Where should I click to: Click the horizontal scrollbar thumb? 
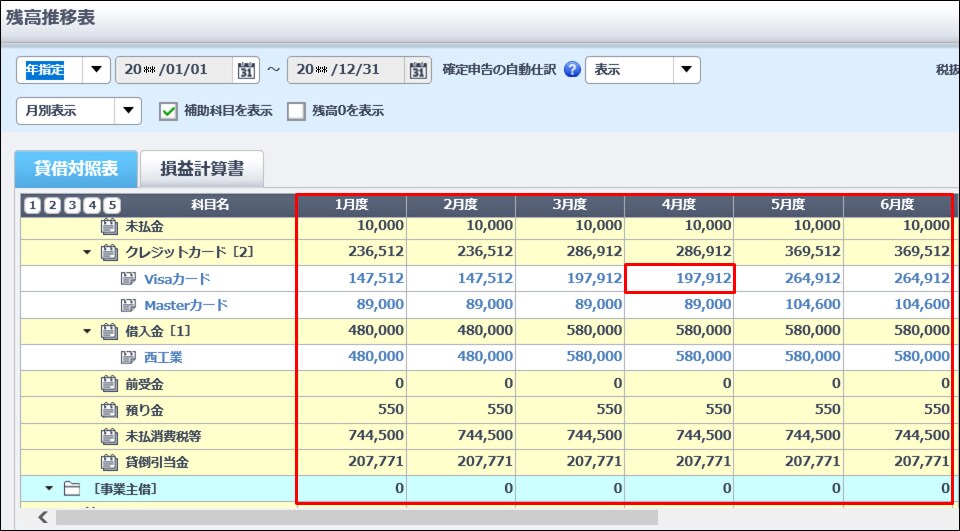pyautogui.click(x=357, y=518)
